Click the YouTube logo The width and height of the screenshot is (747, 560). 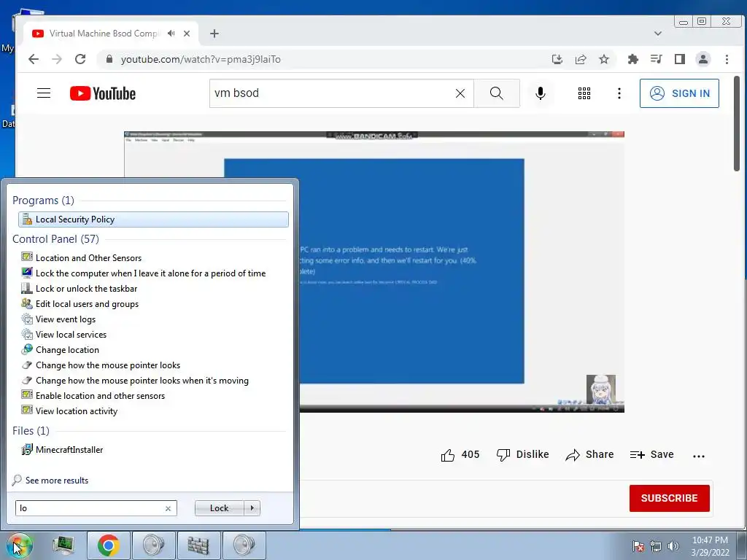pos(102,93)
